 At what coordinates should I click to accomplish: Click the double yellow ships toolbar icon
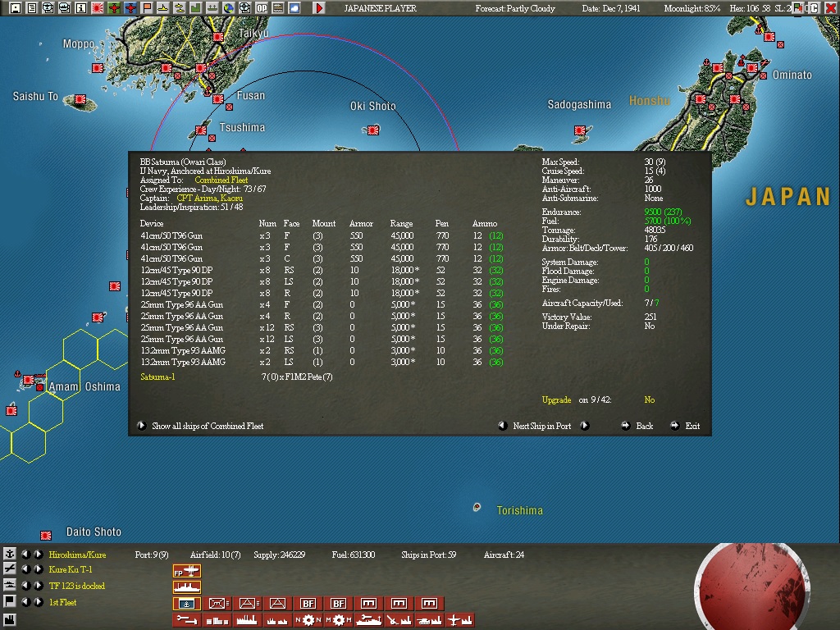coord(180,8)
